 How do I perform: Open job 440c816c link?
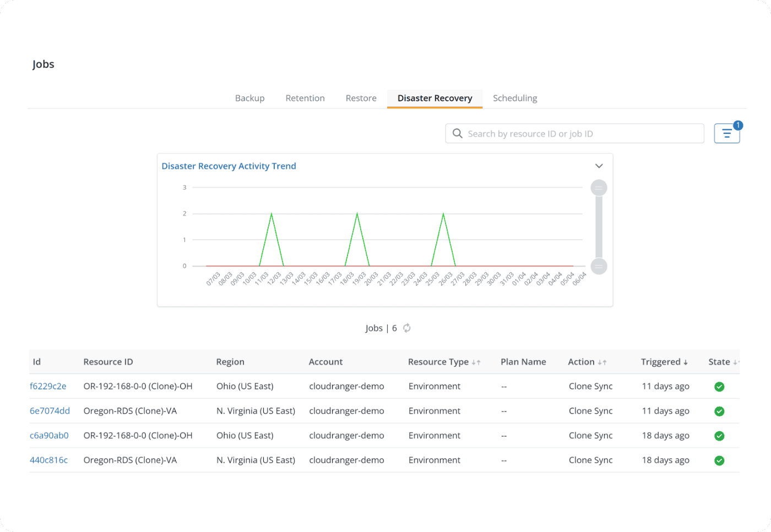click(48, 460)
